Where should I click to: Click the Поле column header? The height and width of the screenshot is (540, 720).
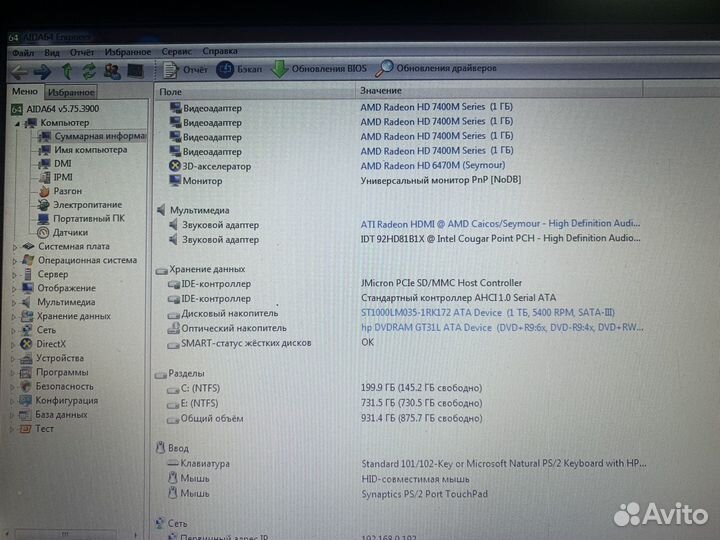click(x=254, y=92)
